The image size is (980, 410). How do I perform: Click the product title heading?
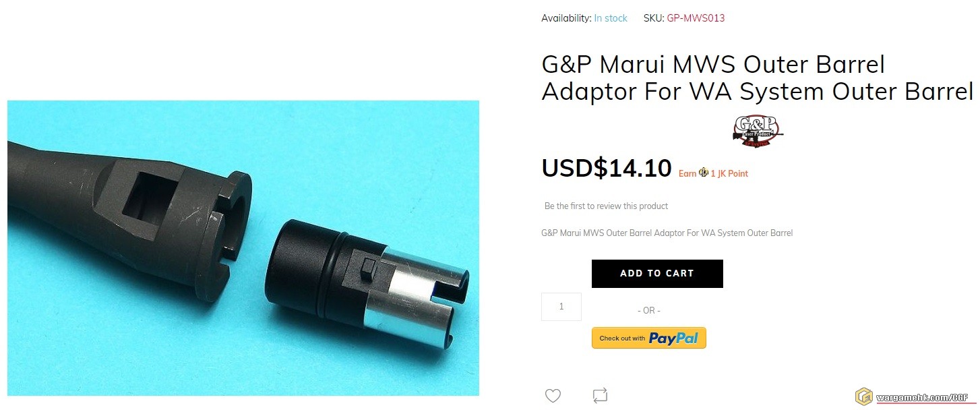coord(758,78)
